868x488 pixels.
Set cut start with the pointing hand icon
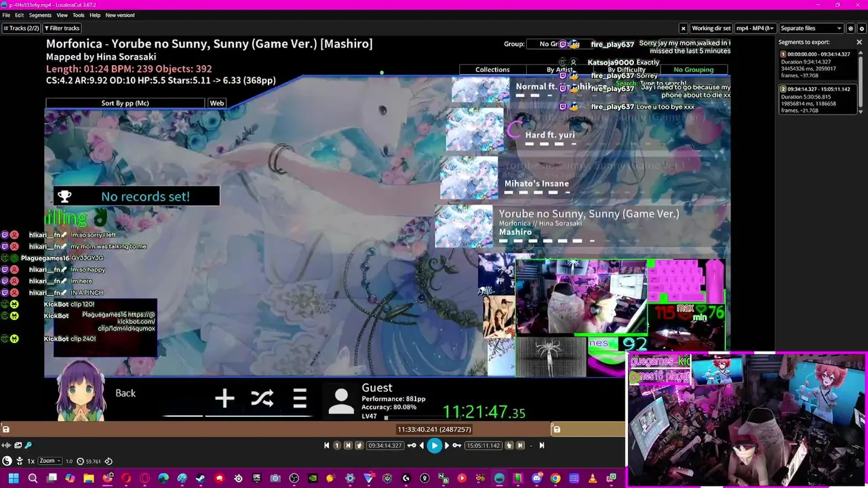click(359, 445)
